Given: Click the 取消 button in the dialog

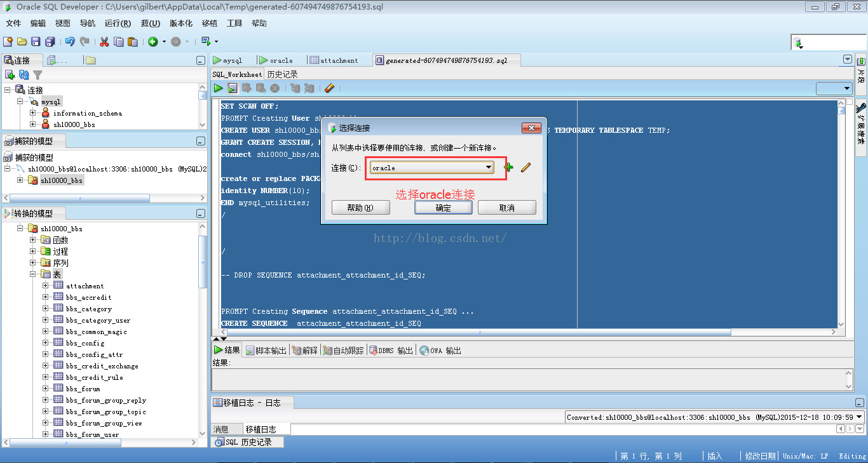Looking at the screenshot, I should [x=507, y=208].
